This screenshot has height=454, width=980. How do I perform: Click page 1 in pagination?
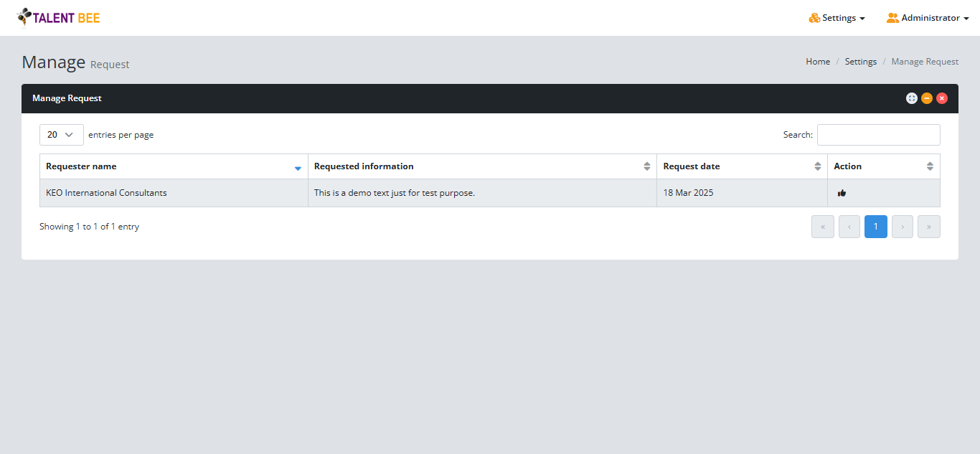875,226
